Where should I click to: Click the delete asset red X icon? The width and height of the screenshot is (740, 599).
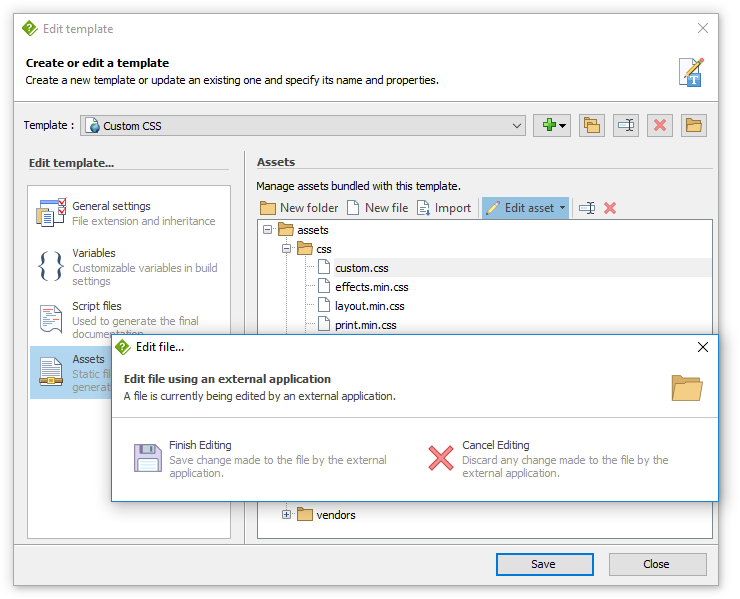pos(610,208)
